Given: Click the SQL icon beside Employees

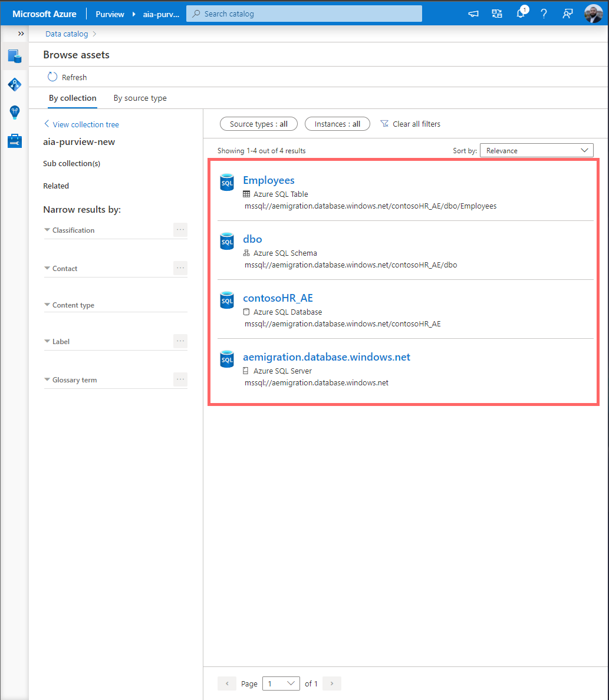Looking at the screenshot, I should [227, 182].
